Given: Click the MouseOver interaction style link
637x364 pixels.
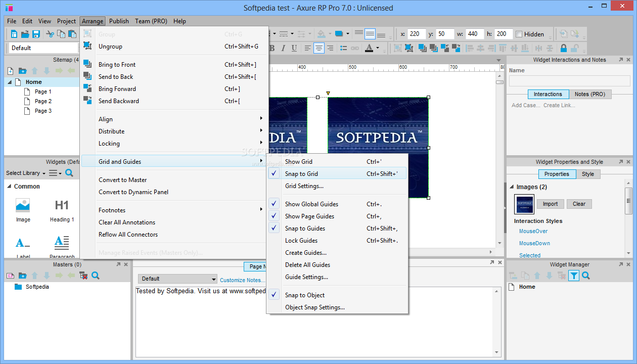Looking at the screenshot, I should 533,232.
